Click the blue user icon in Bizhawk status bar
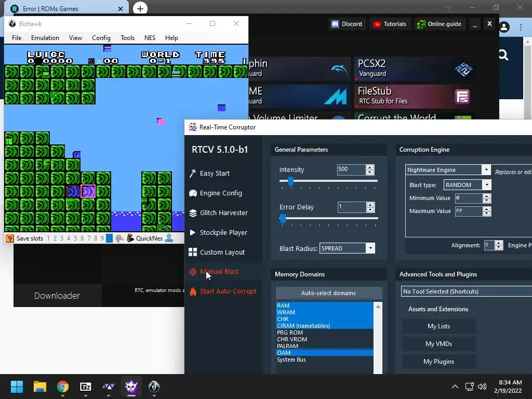Image resolution: width=532 pixels, height=399 pixels. tap(169, 238)
